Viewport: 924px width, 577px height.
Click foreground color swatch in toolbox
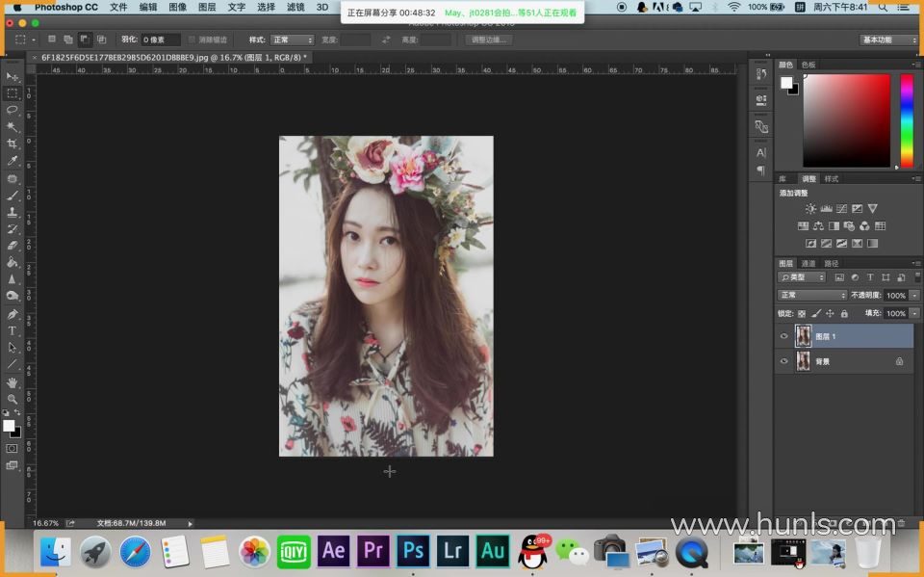(9, 426)
